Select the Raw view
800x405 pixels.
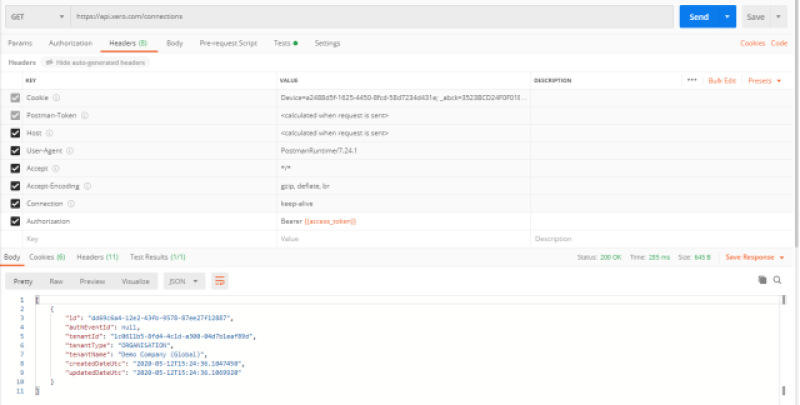56,282
